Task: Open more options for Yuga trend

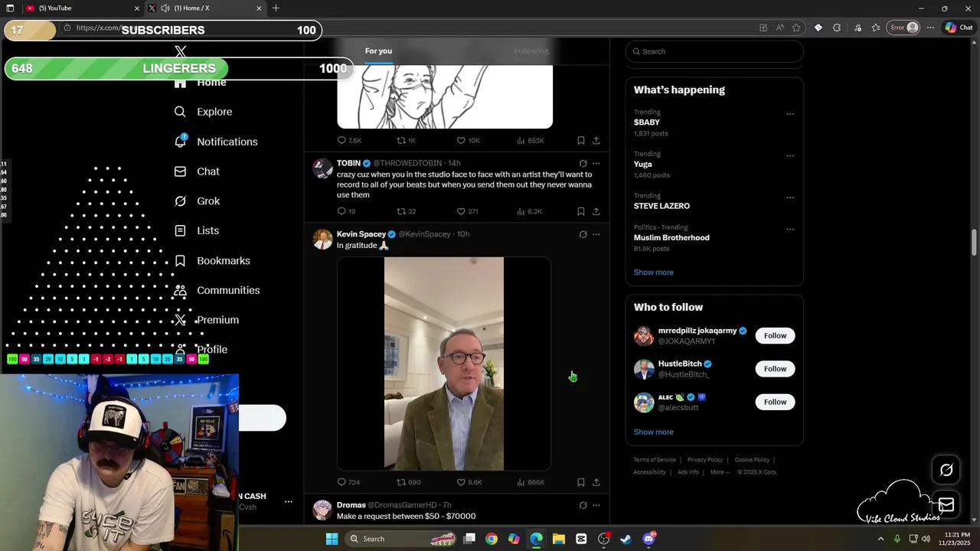Action: point(790,156)
